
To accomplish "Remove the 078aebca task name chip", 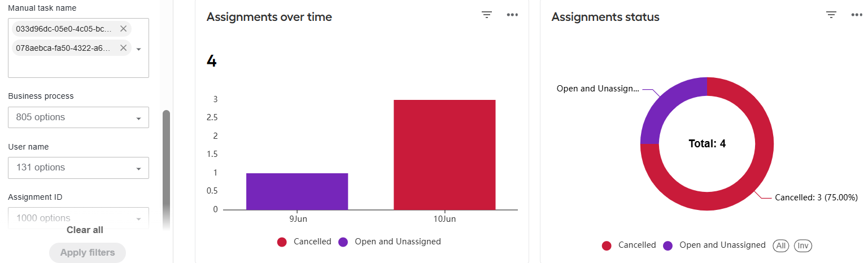I will tap(123, 48).
